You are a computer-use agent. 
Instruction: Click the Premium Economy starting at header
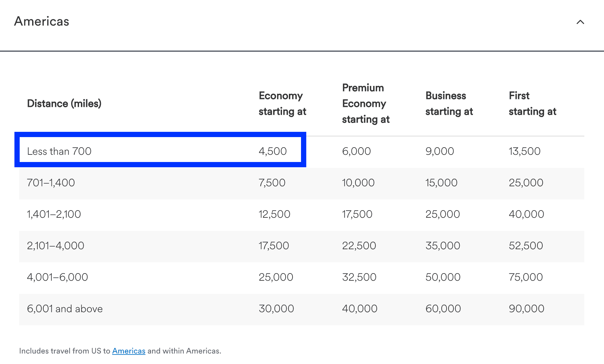point(365,103)
